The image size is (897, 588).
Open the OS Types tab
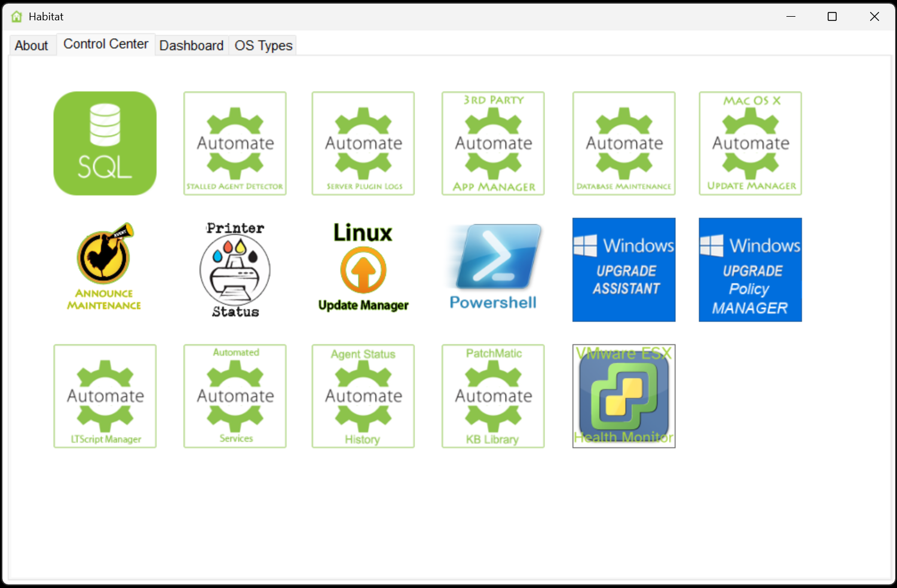pyautogui.click(x=262, y=45)
